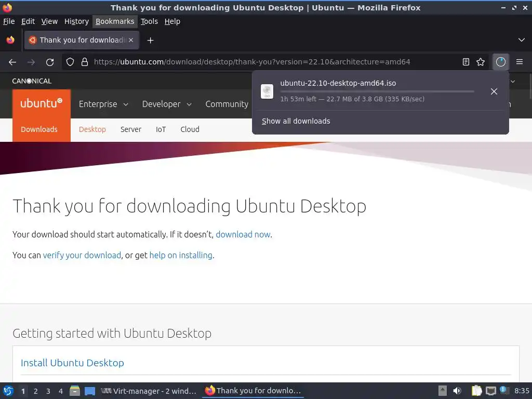Screen dimensions: 532x399
Task: Open the Help menu
Action: [x=172, y=21]
